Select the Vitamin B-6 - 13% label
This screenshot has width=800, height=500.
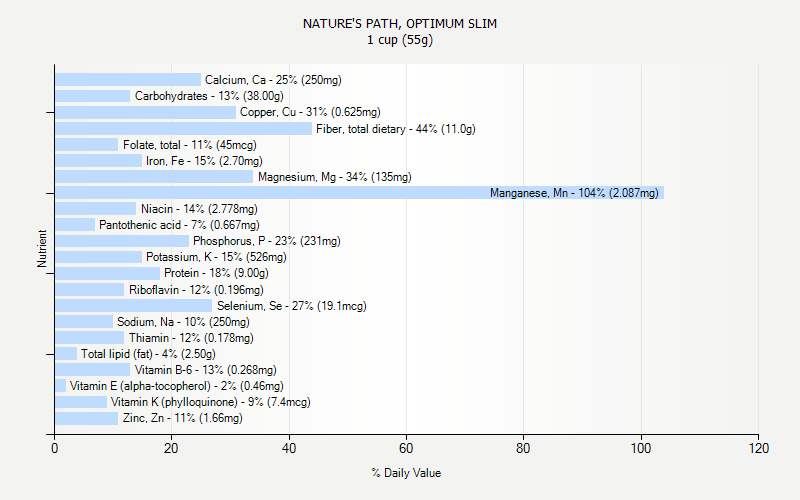(x=205, y=369)
